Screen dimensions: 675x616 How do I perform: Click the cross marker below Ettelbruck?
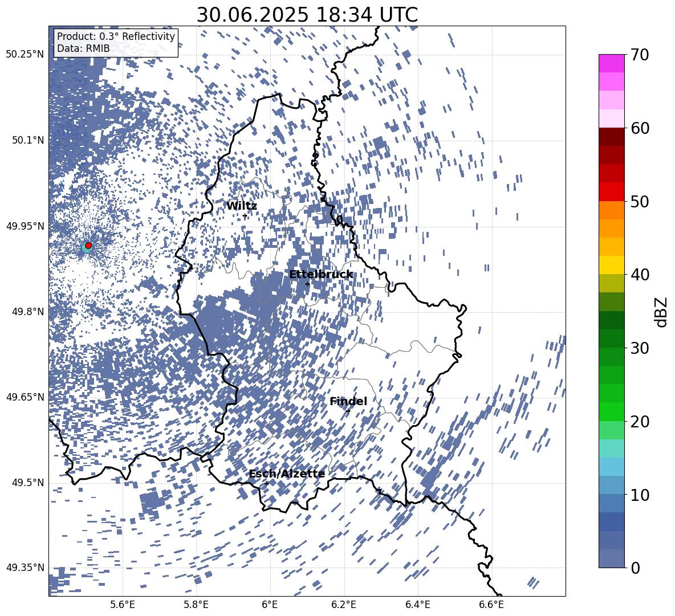pyautogui.click(x=307, y=284)
